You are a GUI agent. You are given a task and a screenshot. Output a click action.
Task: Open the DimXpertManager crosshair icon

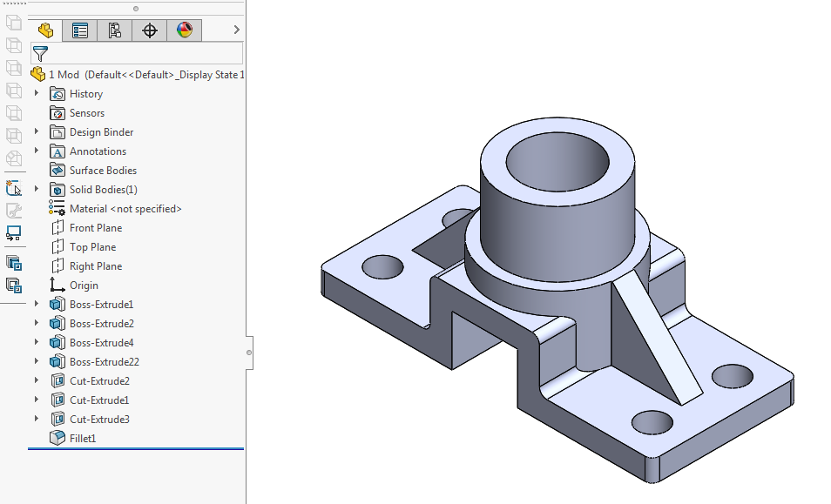pos(149,30)
